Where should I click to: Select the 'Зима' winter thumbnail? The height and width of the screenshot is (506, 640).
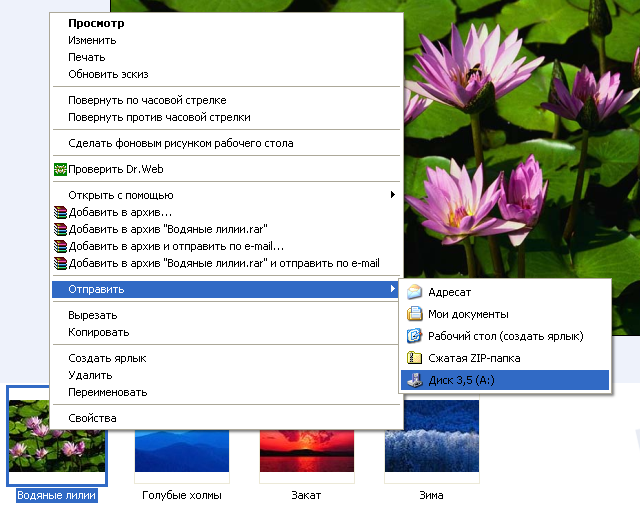tap(432, 436)
